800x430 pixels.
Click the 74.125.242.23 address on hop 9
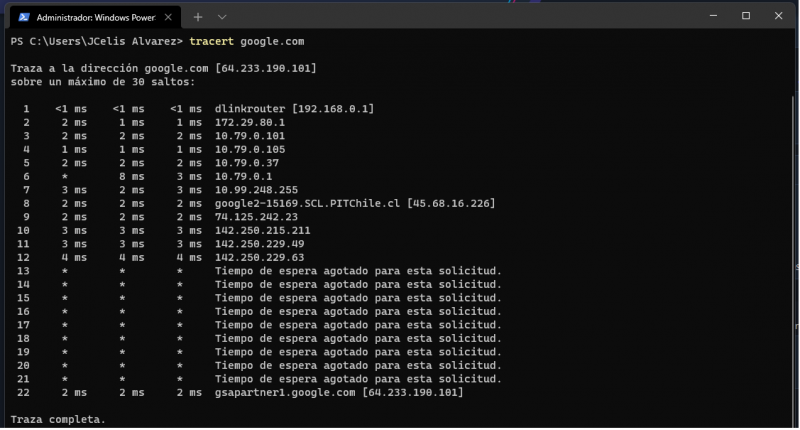click(x=256, y=216)
